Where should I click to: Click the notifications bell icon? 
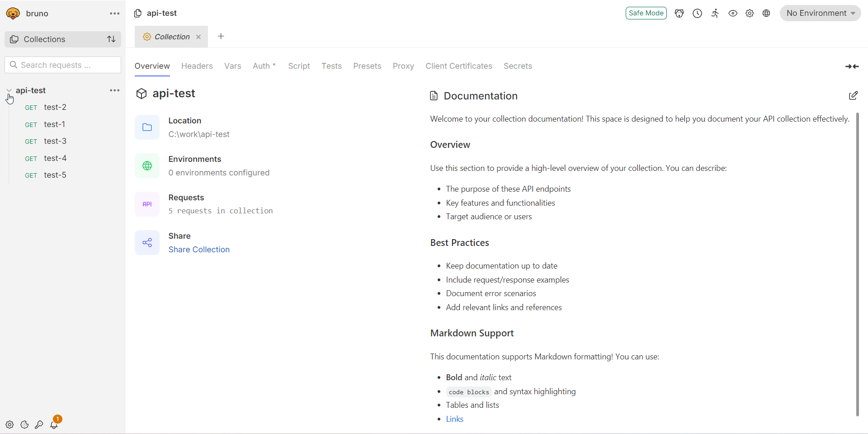tap(54, 425)
